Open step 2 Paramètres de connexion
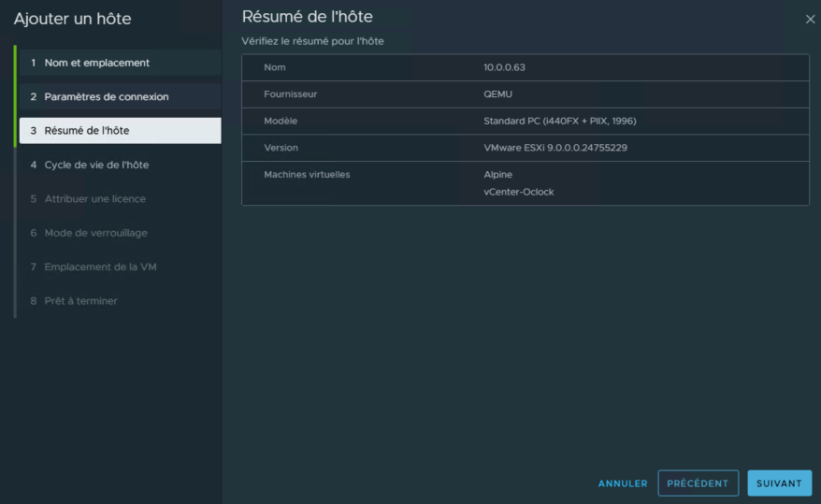Screen dimensions: 821x504 tap(106, 97)
